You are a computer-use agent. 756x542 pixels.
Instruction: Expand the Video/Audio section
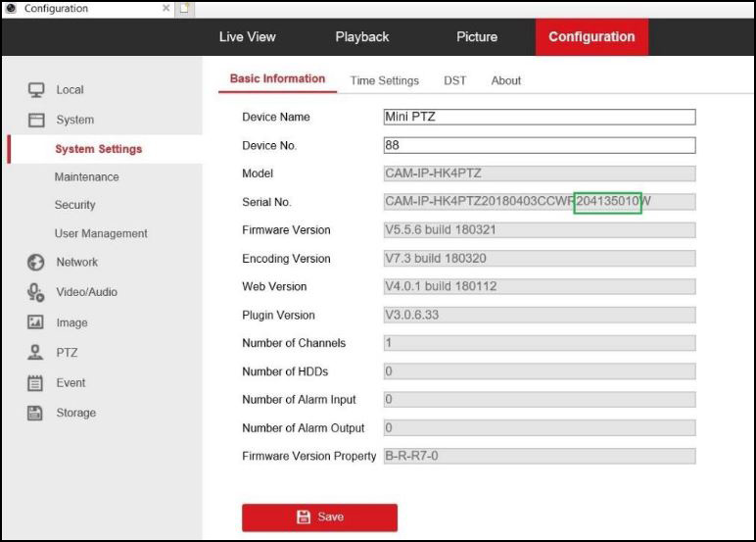click(87, 292)
